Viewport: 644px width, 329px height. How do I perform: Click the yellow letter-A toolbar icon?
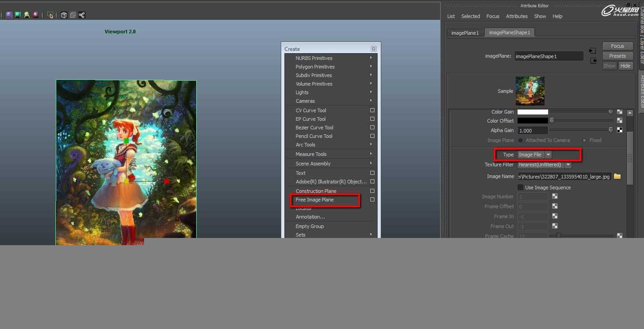[x=27, y=15]
